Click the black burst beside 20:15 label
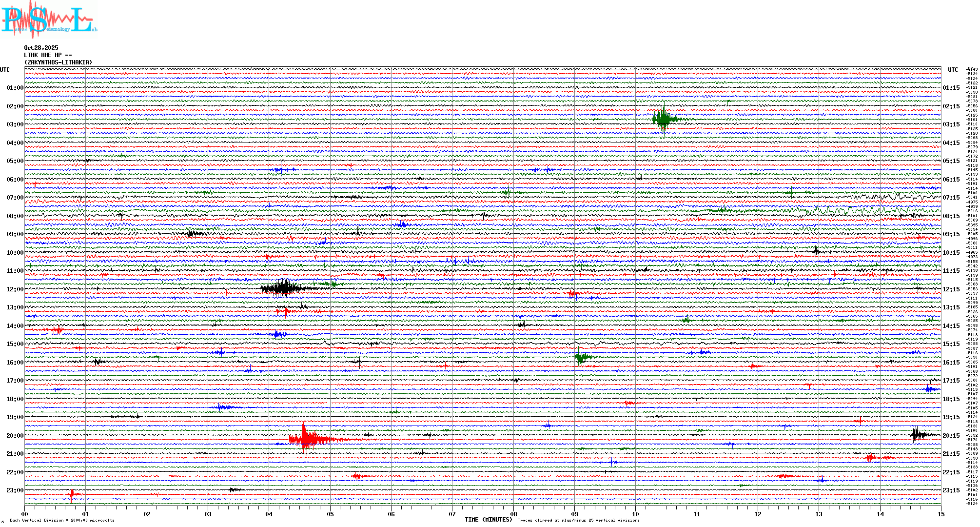Image resolution: width=980 pixels, height=527 pixels. click(918, 434)
